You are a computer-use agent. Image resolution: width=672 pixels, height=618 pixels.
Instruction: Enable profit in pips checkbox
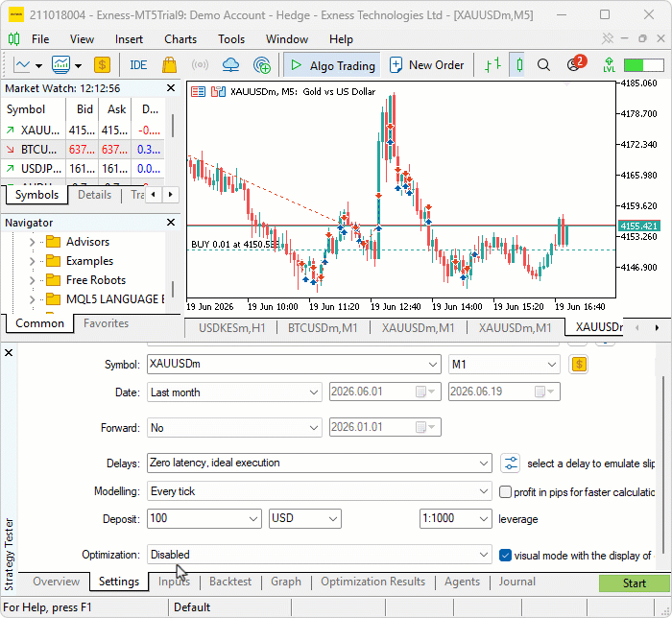[x=505, y=492]
